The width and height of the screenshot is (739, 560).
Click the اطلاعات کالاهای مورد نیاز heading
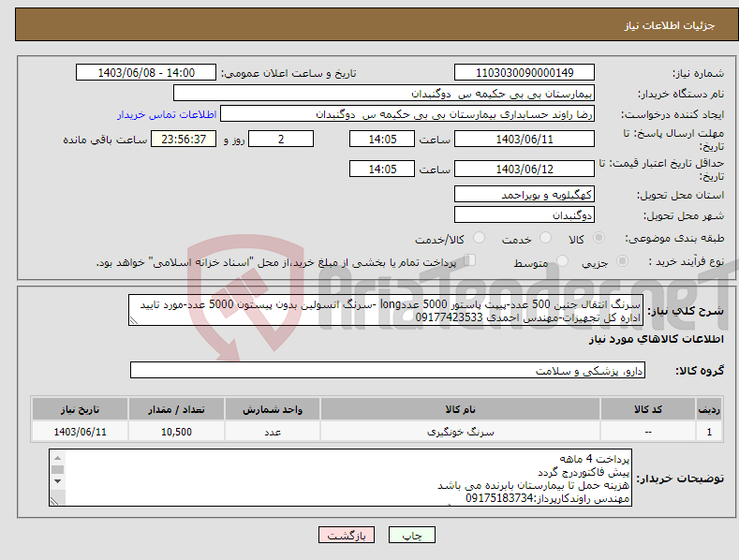click(656, 339)
